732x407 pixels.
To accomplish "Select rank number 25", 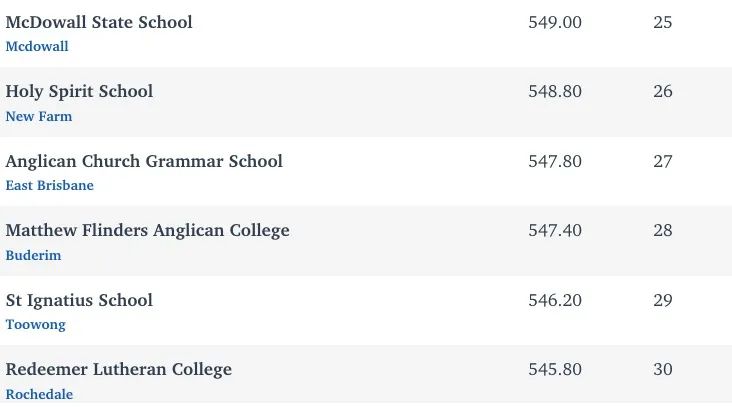I will tap(663, 22).
